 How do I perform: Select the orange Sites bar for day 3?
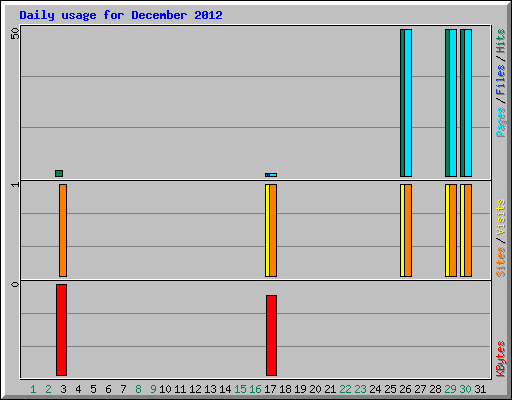[63, 230]
